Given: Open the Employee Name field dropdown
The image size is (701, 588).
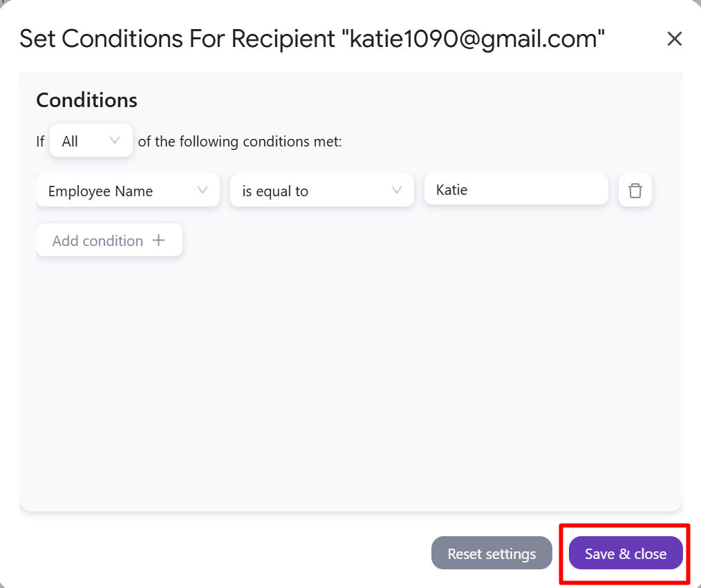Looking at the screenshot, I should click(x=128, y=190).
